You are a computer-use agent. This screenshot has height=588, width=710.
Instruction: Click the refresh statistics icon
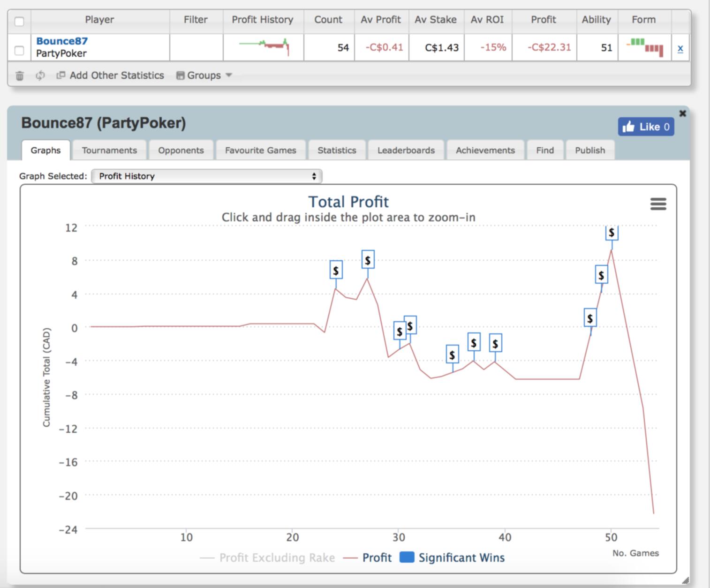pyautogui.click(x=40, y=75)
